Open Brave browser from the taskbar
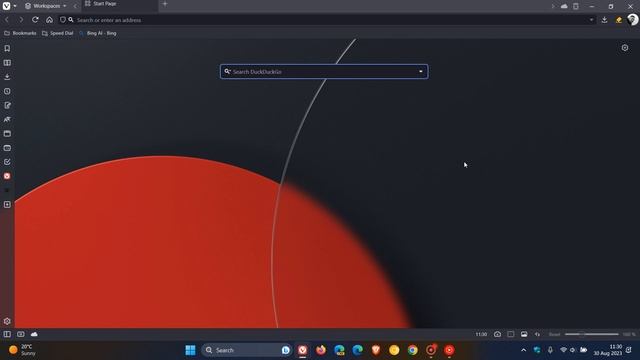This screenshot has width=640, height=360. pos(376,350)
